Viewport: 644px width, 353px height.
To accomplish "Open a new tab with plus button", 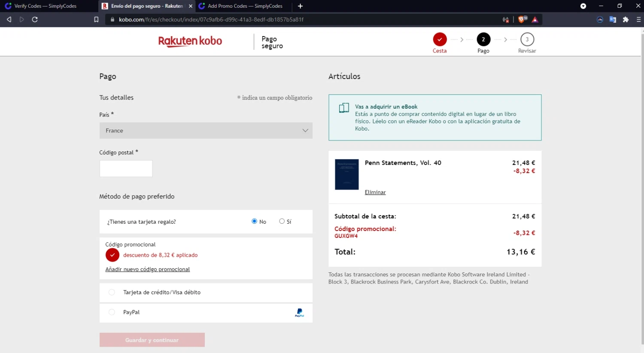I will click(300, 6).
